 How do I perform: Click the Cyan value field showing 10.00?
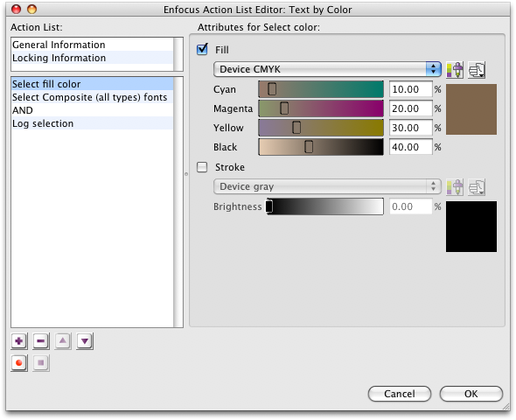pyautogui.click(x=411, y=89)
